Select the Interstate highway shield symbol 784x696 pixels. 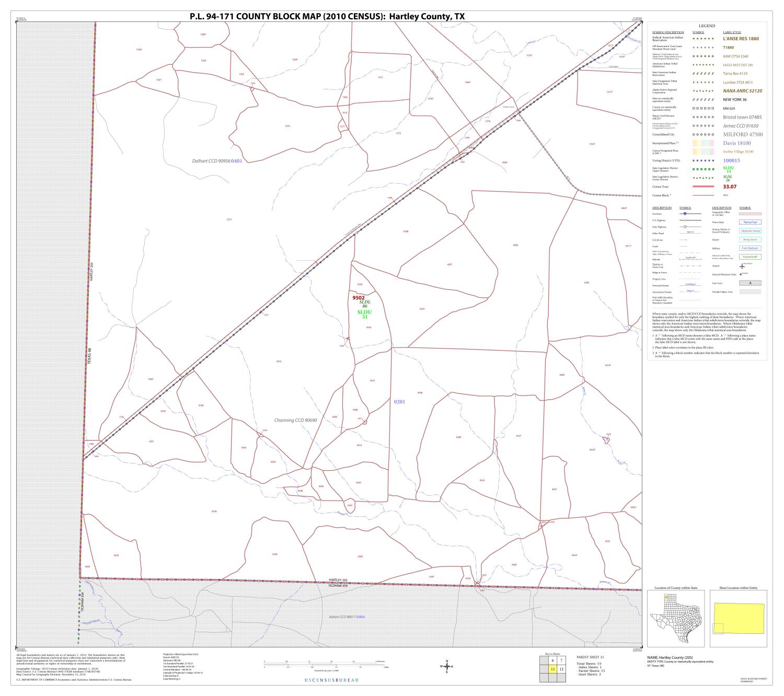(x=685, y=214)
